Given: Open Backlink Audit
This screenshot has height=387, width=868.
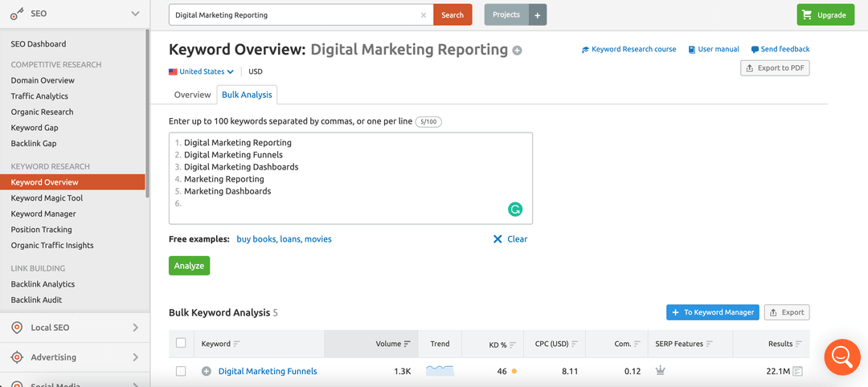Looking at the screenshot, I should coord(36,299).
